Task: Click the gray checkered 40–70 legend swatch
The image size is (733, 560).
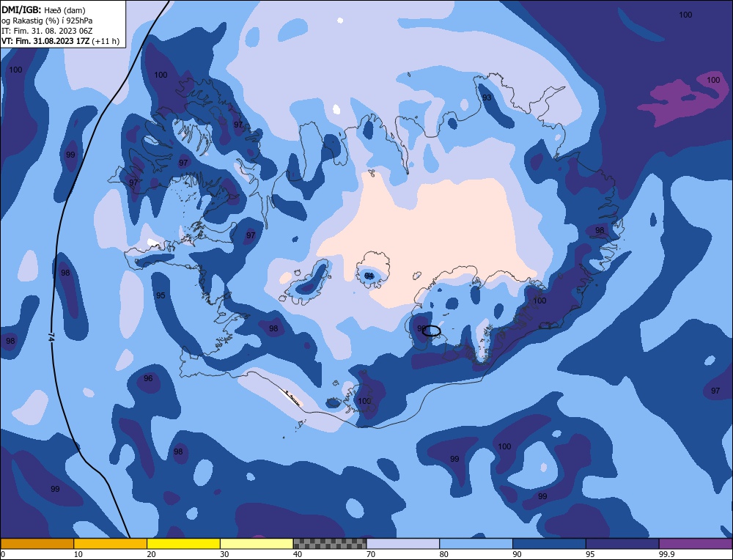Action: 330,544
